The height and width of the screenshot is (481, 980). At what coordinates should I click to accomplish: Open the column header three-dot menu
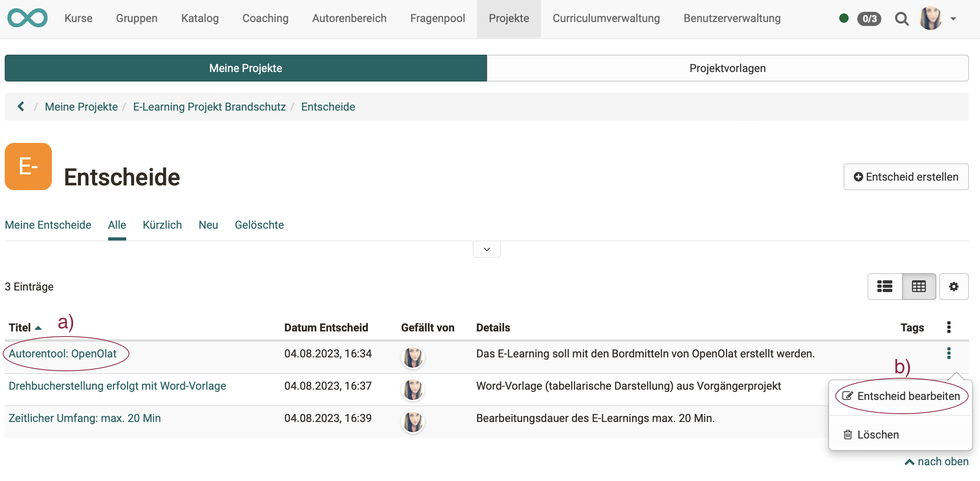point(949,327)
